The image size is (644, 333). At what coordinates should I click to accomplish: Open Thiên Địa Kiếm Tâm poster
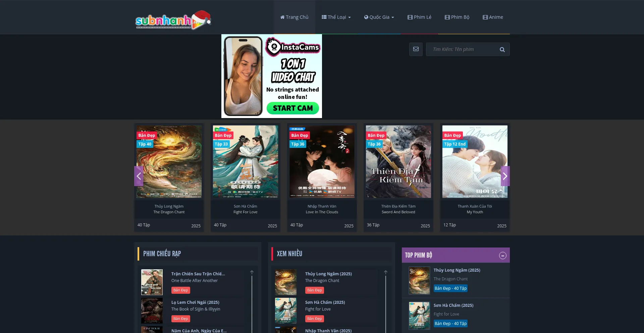[398, 162]
